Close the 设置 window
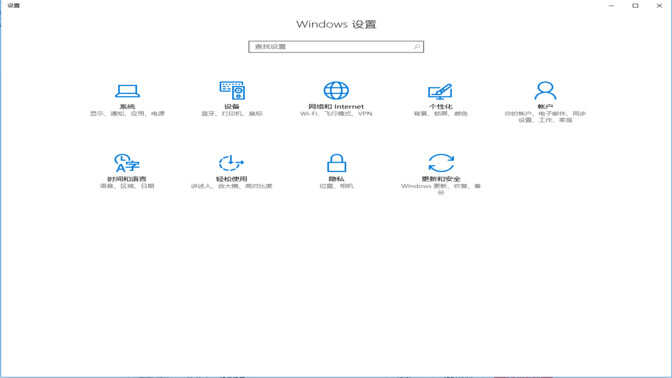This screenshot has height=378, width=672. pyautogui.click(x=659, y=6)
